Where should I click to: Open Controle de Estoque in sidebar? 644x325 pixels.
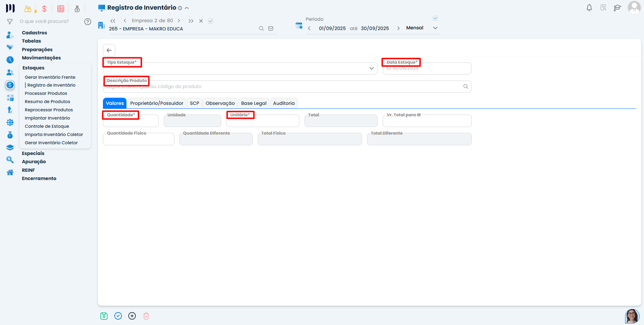[47, 126]
